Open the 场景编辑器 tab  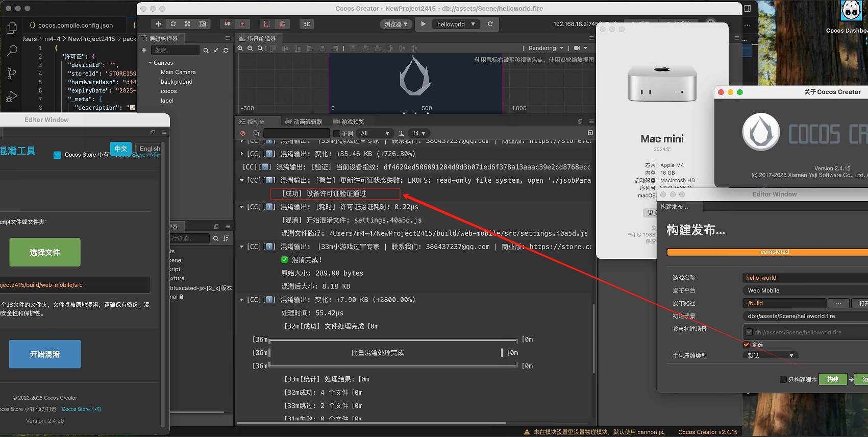(x=258, y=39)
